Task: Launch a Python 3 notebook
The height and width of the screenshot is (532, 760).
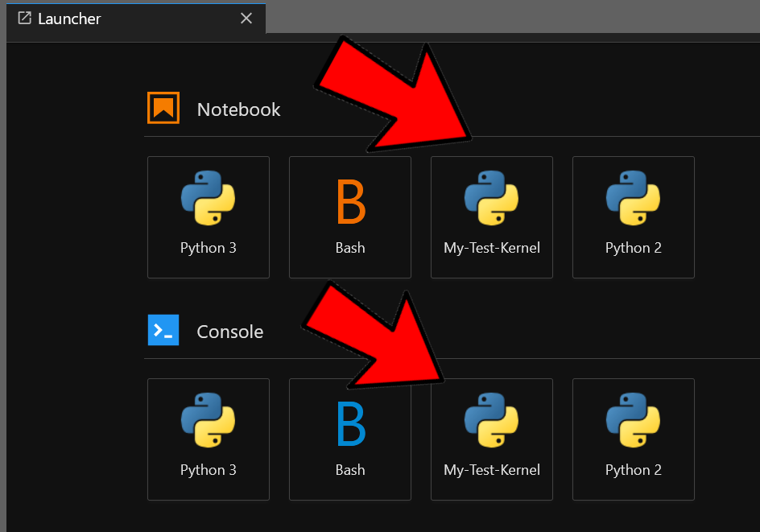Action: 208,217
